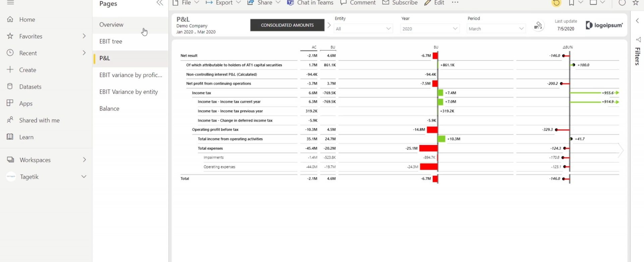Toggle the hamburger navigation menu
Viewport: 644px width, 262px height.
(10, 3)
